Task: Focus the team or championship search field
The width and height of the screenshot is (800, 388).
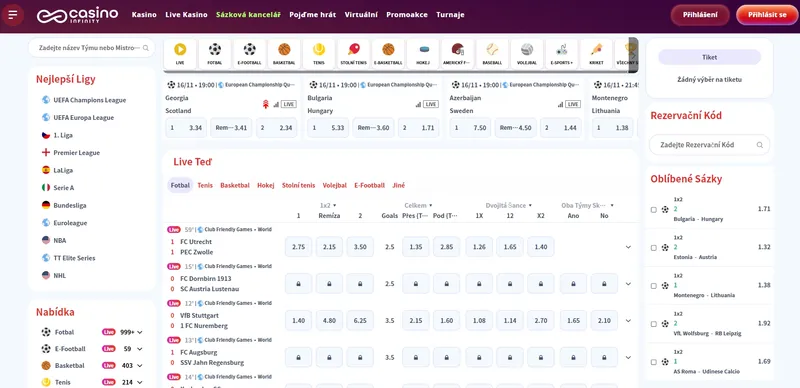Action: click(x=91, y=48)
